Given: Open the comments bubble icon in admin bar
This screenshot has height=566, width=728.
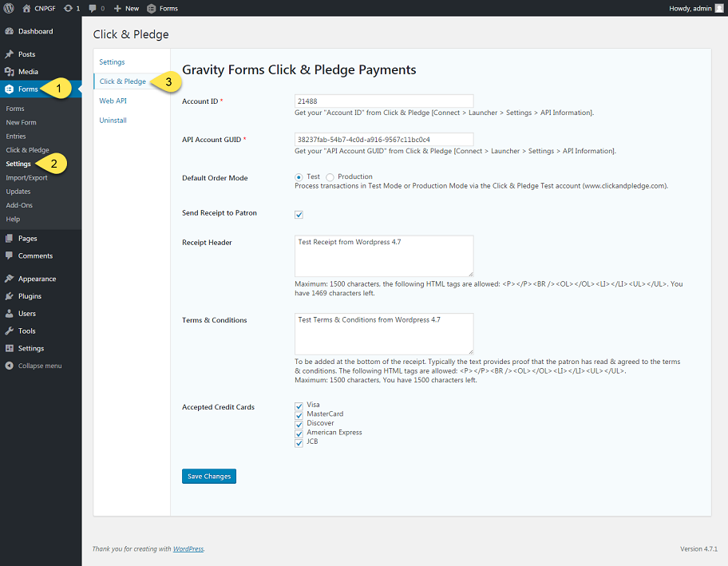Looking at the screenshot, I should 93,8.
